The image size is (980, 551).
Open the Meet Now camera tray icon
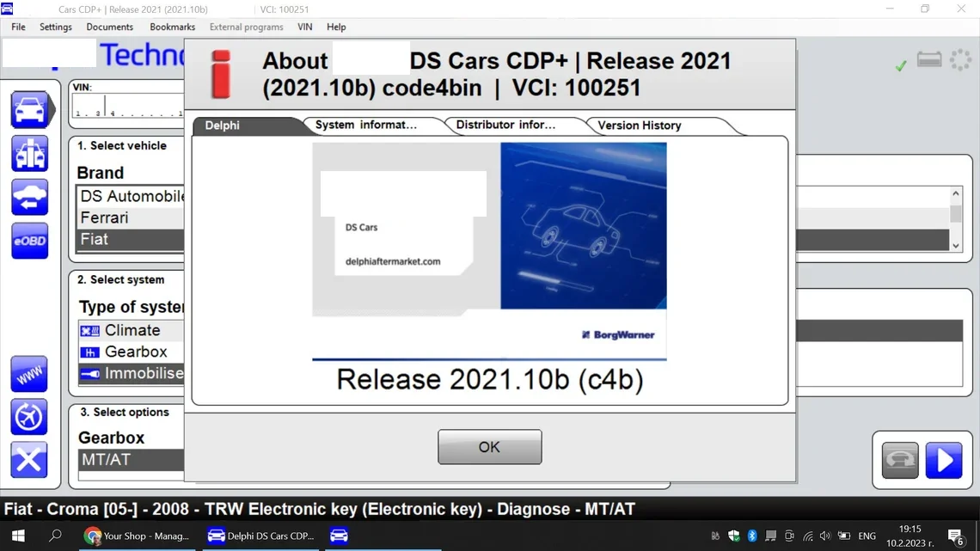[789, 536]
